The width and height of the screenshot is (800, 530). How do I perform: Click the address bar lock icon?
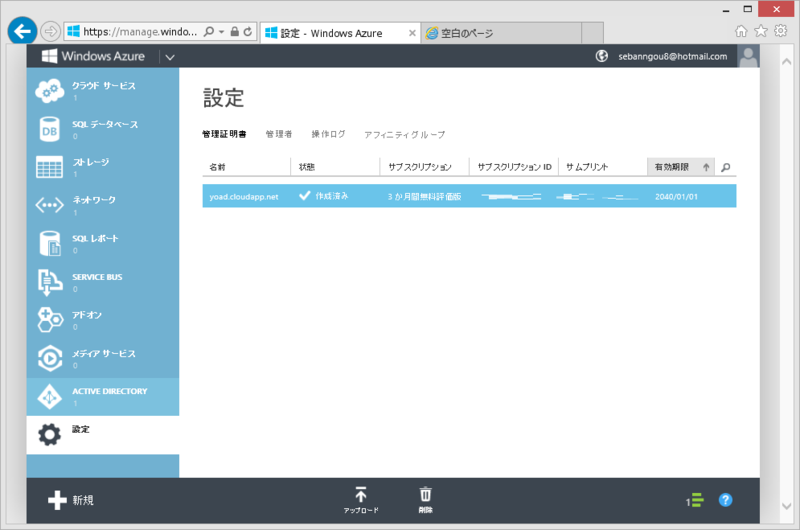pos(235,32)
